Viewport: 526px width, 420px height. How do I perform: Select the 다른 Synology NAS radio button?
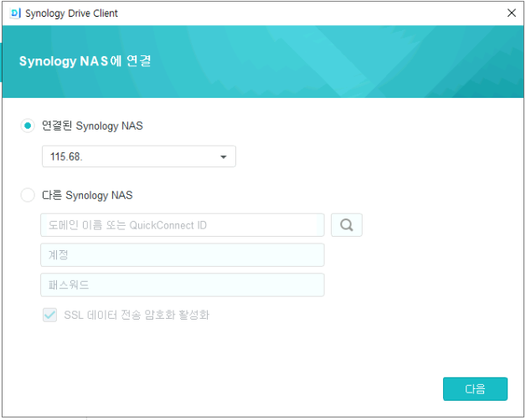[x=28, y=195]
